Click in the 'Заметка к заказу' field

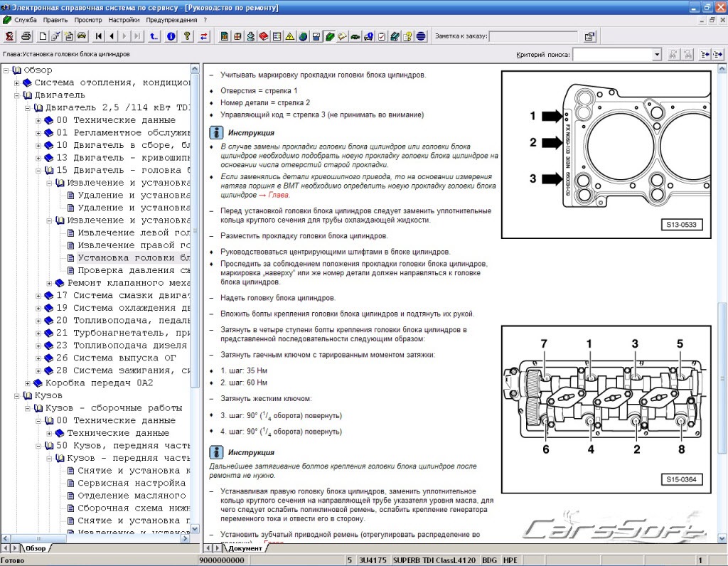[x=533, y=36]
